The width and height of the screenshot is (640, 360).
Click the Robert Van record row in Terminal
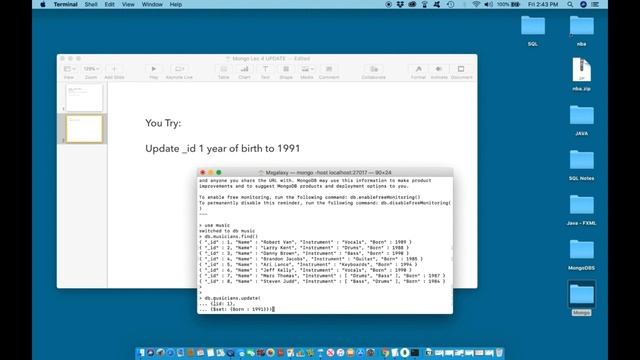[305, 242]
